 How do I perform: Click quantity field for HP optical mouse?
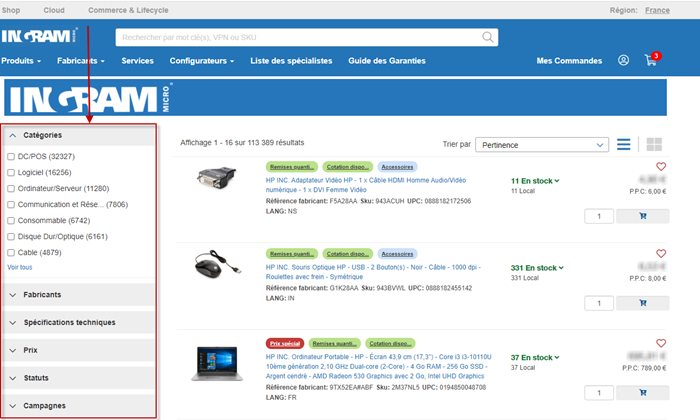(599, 303)
